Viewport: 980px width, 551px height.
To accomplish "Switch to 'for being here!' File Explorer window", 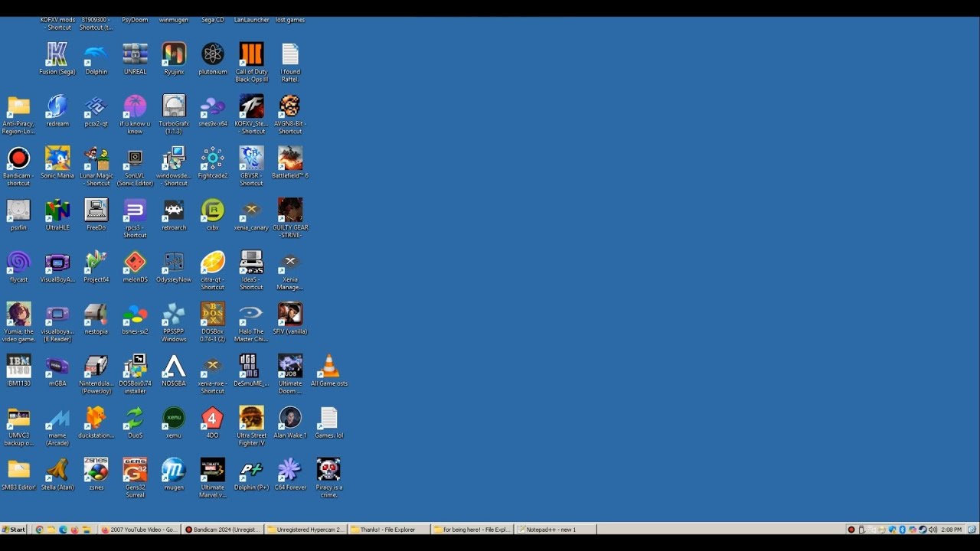I will click(x=472, y=530).
